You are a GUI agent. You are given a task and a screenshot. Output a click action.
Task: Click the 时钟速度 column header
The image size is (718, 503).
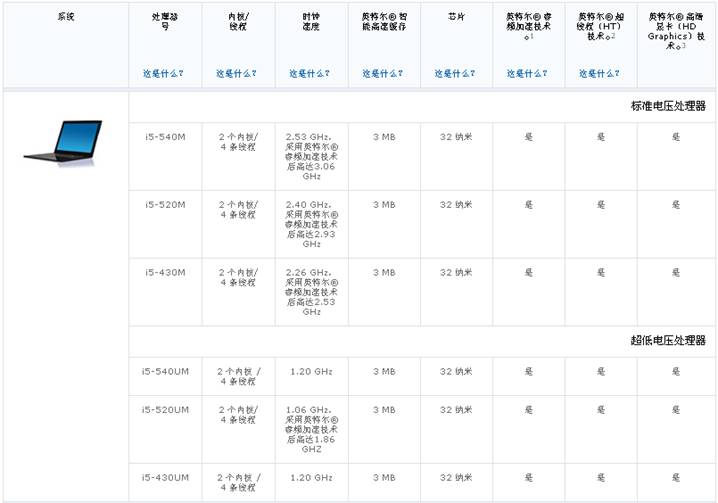pos(311,22)
